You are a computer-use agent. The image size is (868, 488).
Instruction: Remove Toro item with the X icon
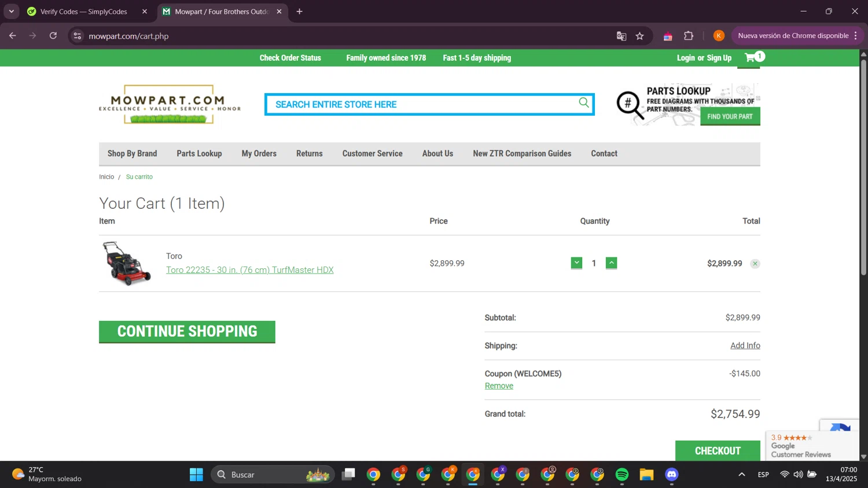point(755,264)
